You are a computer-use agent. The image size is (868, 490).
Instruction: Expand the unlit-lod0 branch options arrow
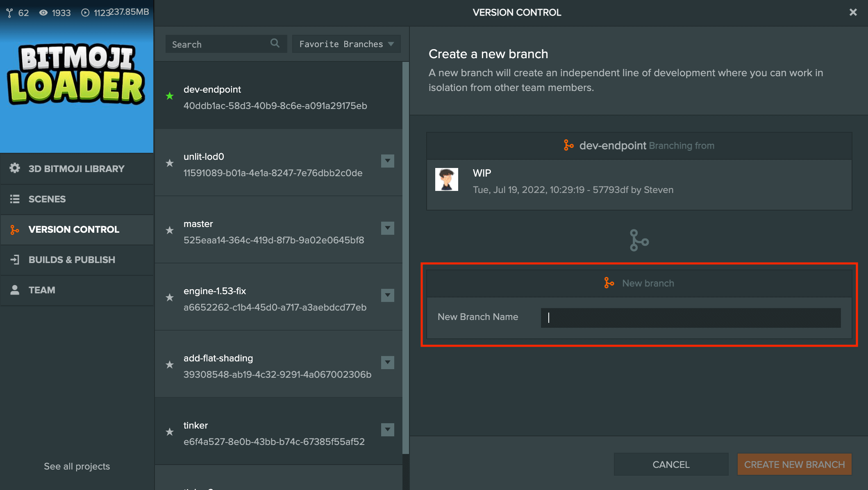click(387, 161)
